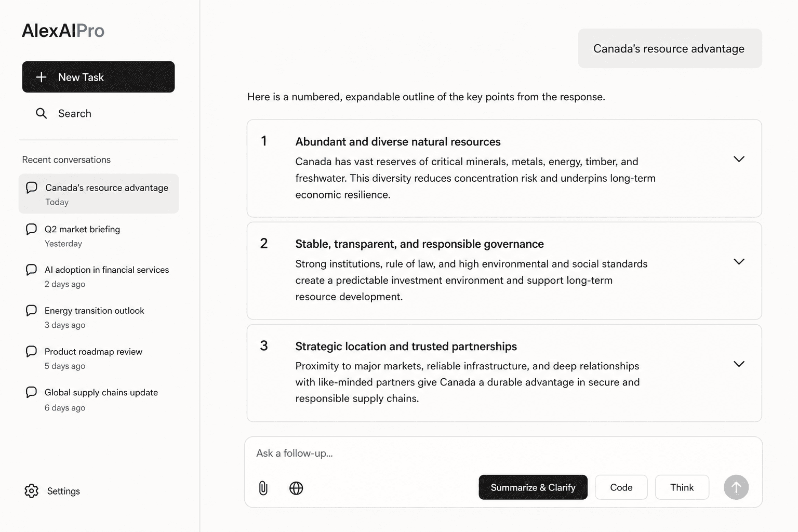Click chat bubble icon for Q2 market briefing

coord(32,229)
